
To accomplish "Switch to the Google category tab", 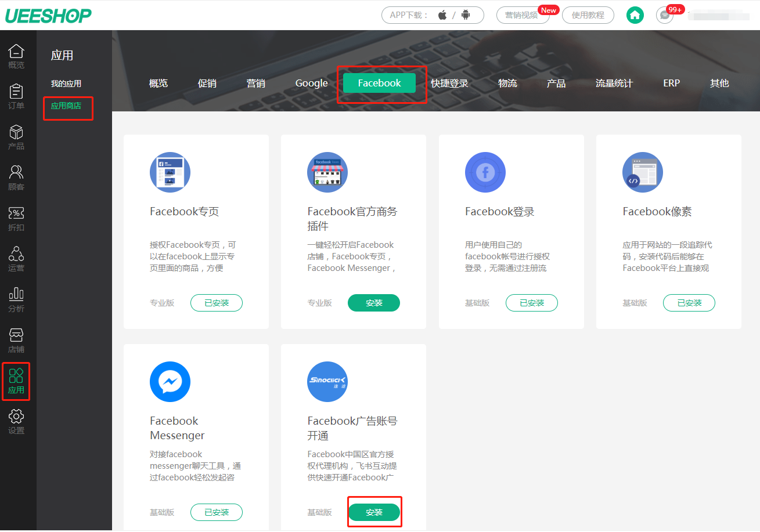I will coord(312,83).
